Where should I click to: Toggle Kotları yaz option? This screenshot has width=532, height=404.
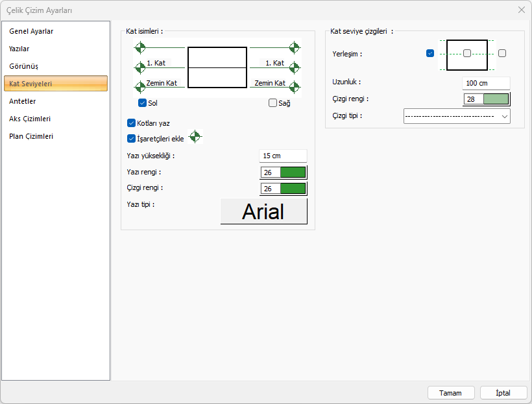132,123
